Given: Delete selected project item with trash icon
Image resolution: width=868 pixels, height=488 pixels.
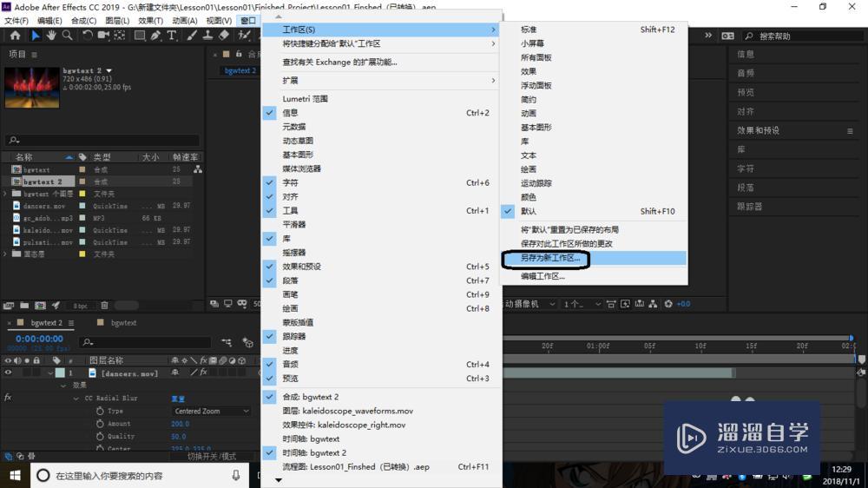Looking at the screenshot, I should (x=104, y=305).
